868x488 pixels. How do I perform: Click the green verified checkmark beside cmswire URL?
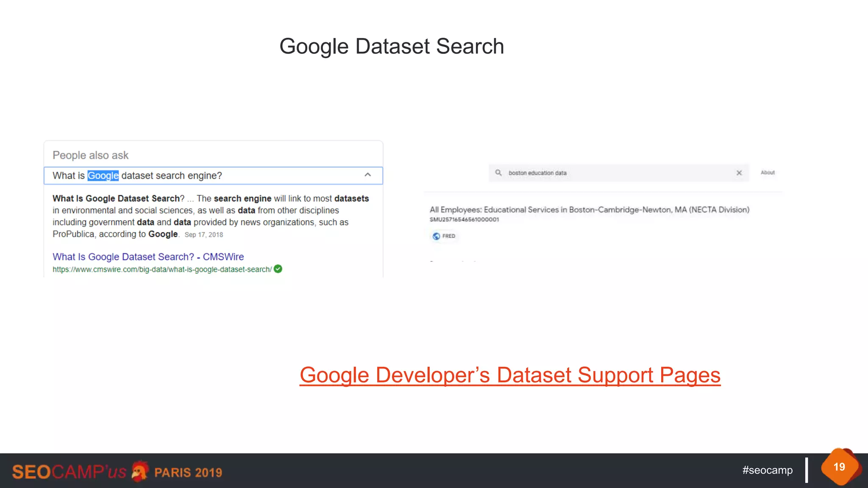pos(278,269)
